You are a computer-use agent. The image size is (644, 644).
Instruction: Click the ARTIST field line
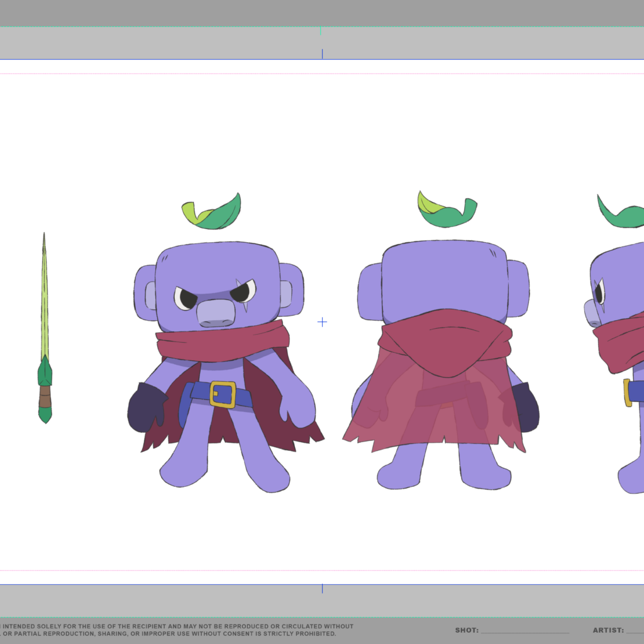(635, 631)
